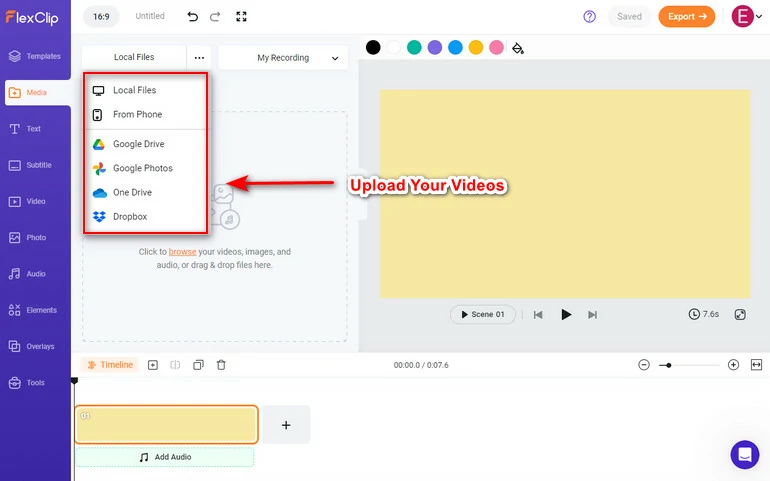Select the purple color swatch

click(435, 47)
